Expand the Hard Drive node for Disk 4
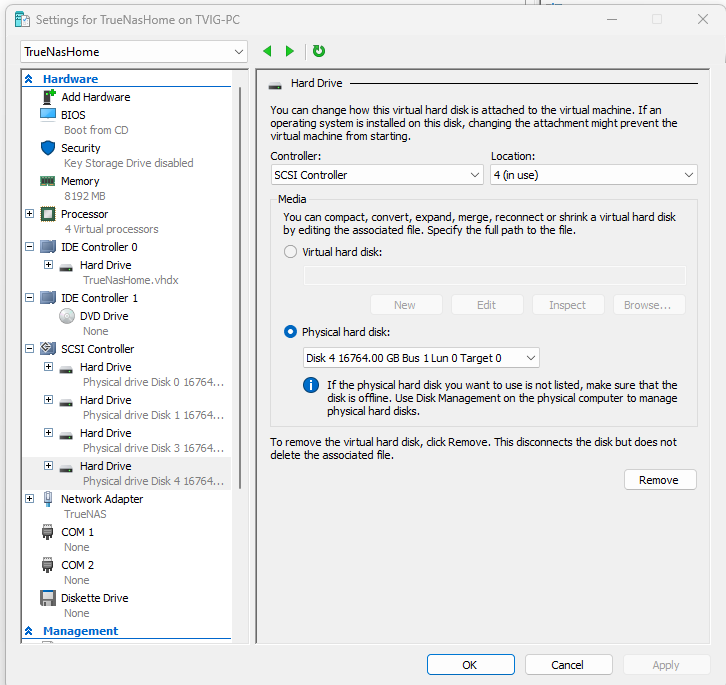726x685 pixels. [x=48, y=465]
